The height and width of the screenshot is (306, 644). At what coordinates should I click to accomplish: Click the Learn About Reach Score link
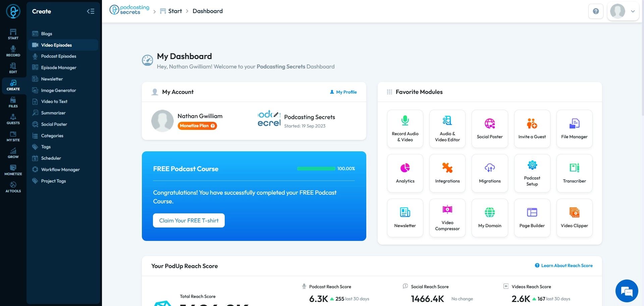[564, 265]
